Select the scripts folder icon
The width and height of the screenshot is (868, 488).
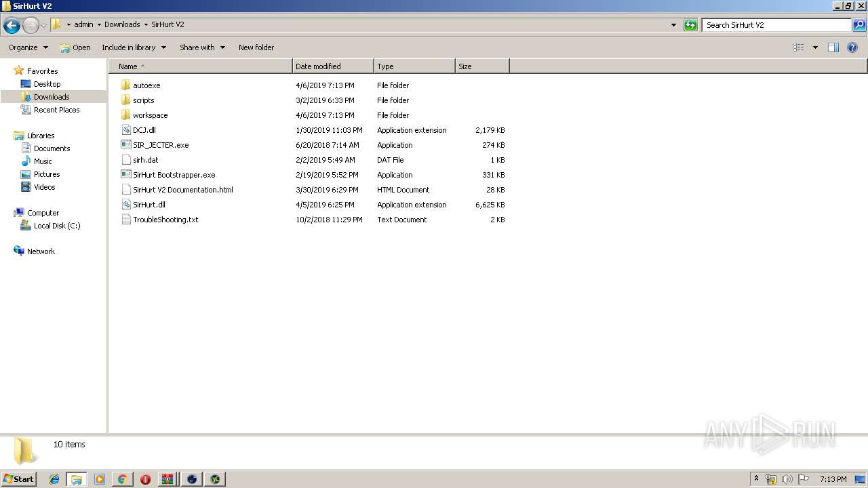coord(125,100)
